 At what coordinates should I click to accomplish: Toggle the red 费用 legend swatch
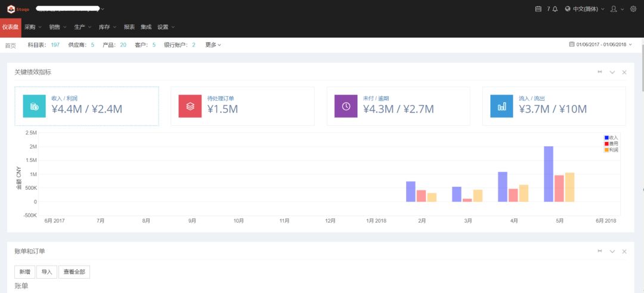coord(606,144)
